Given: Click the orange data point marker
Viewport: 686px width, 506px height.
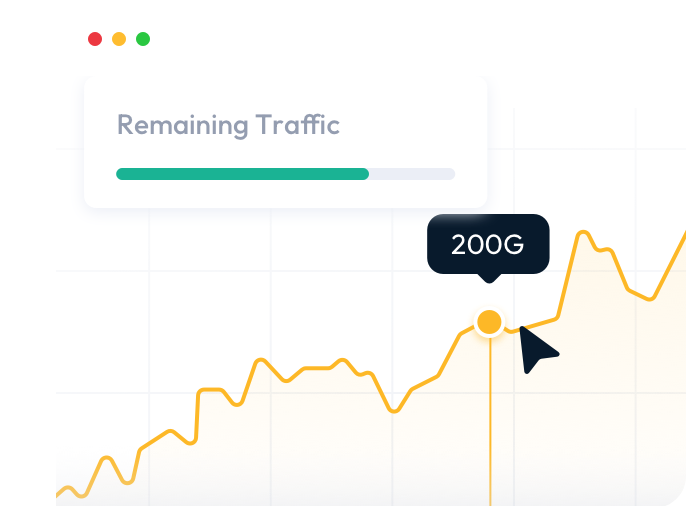Looking at the screenshot, I should 489,322.
